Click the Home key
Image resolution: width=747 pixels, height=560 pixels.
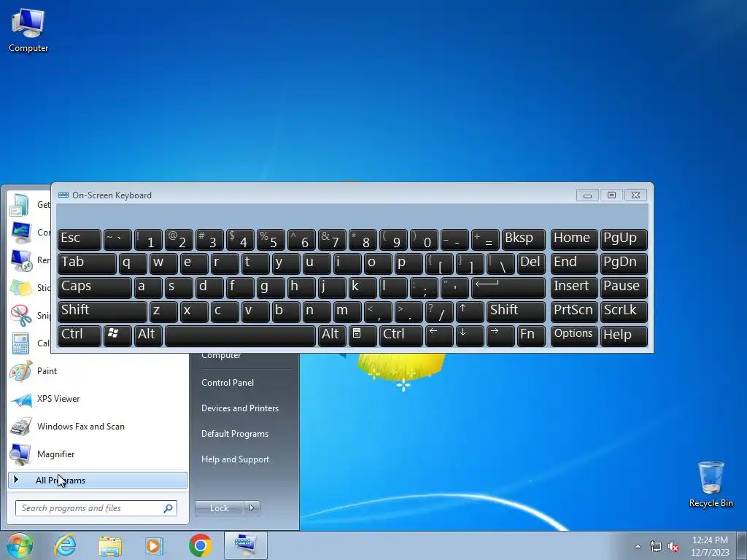coord(573,239)
